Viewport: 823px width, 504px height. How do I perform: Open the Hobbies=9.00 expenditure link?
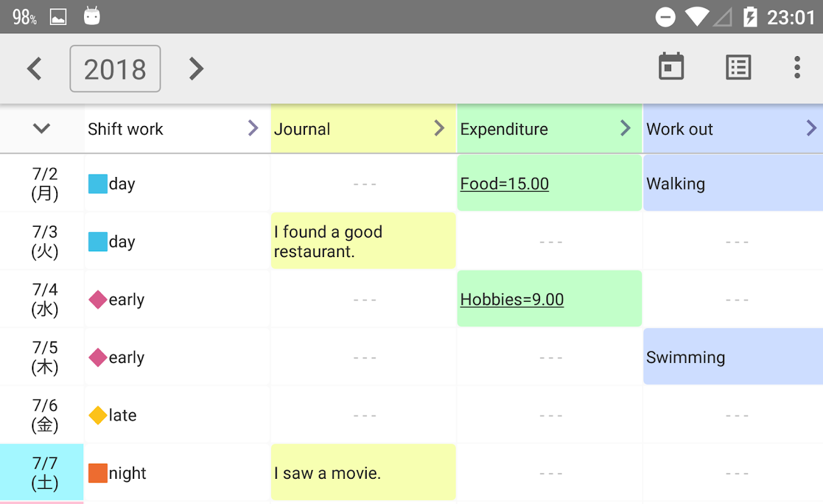coord(512,300)
